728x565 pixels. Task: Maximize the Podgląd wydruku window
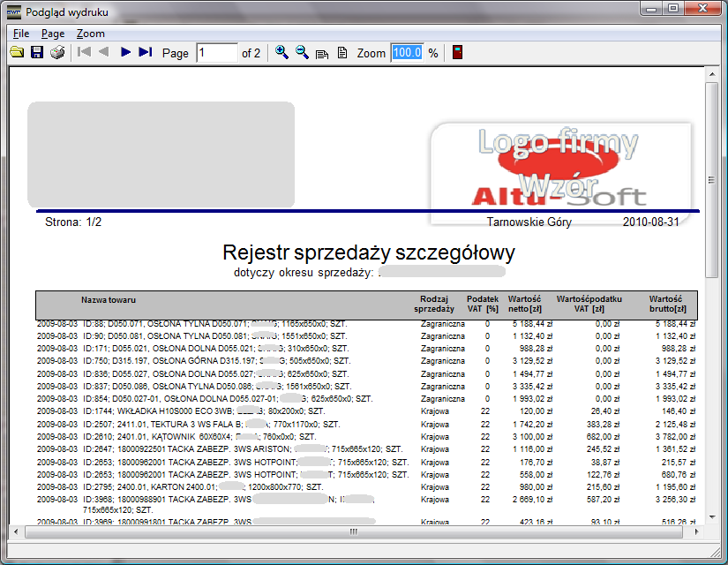pyautogui.click(x=672, y=9)
